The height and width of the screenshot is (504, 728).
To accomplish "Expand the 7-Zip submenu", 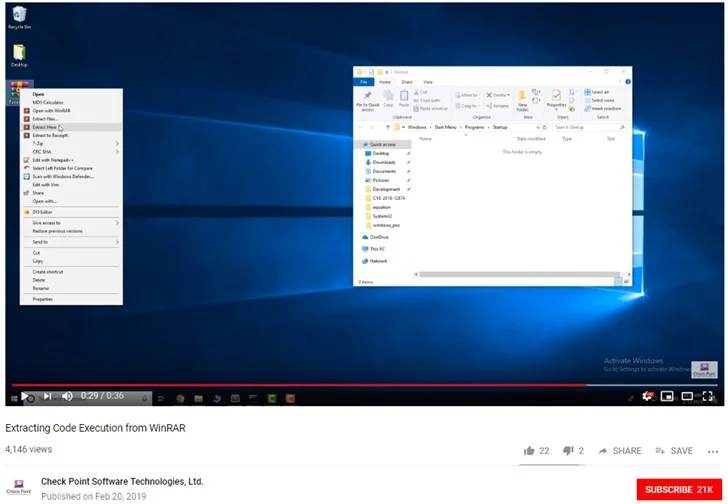I will (x=72, y=143).
